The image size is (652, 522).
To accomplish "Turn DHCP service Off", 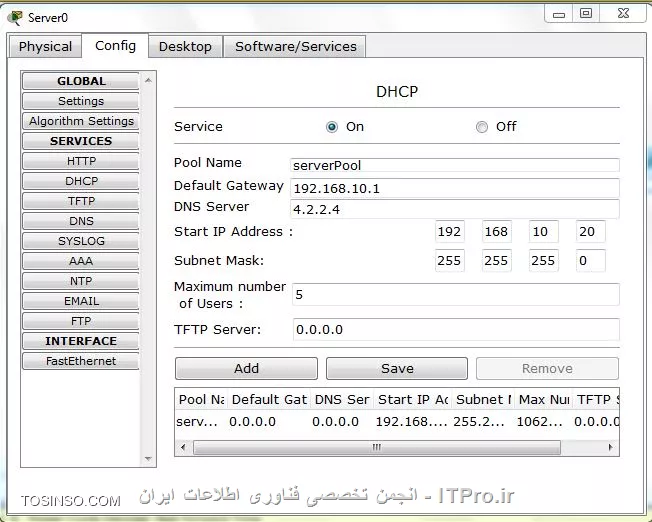I will click(x=482, y=126).
